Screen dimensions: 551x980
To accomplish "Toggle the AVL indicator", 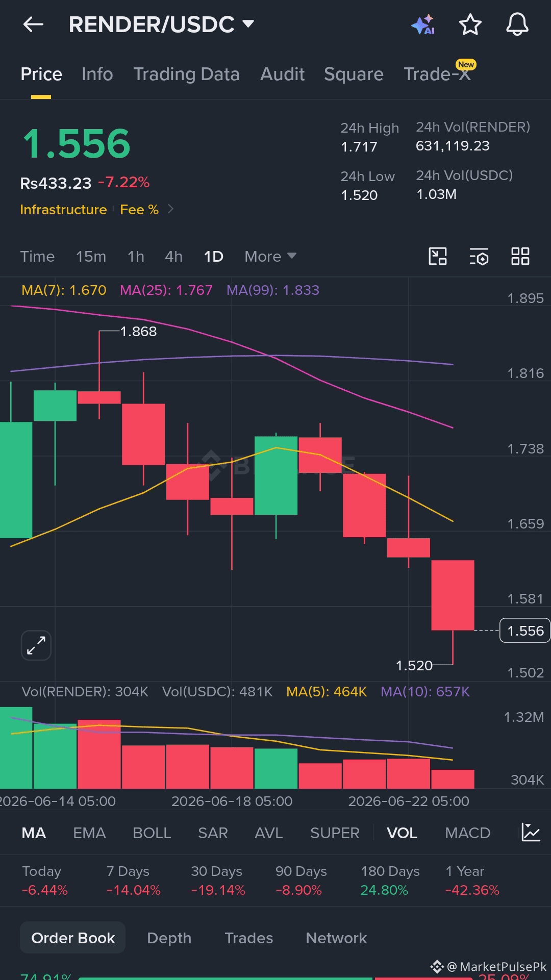I will pos(269,833).
